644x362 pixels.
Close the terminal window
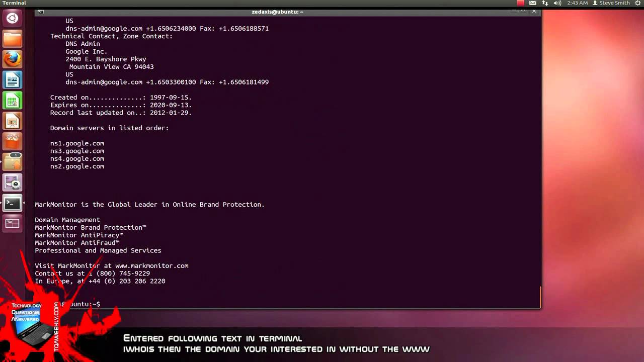534,11
